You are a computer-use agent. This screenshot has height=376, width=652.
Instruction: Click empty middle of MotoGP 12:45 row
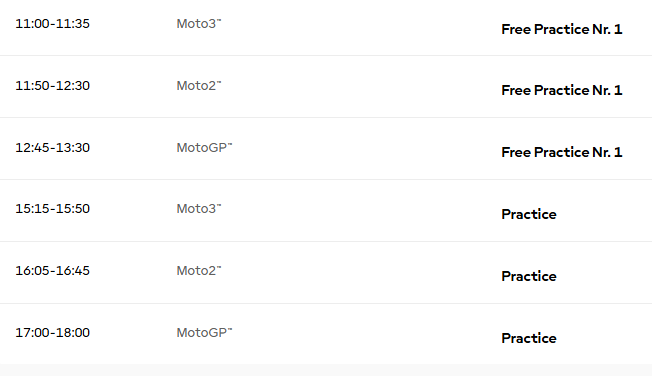point(366,148)
